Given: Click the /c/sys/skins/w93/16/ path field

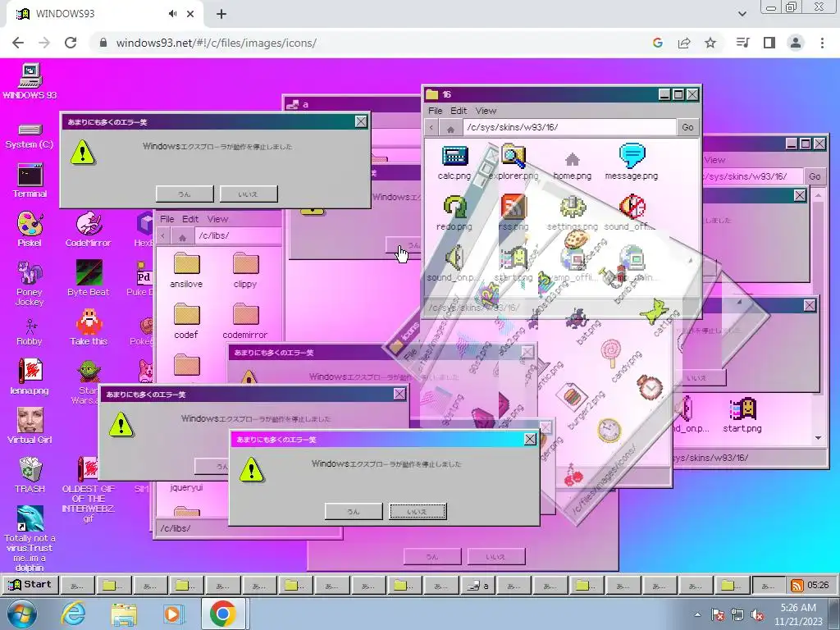Looking at the screenshot, I should [569, 127].
